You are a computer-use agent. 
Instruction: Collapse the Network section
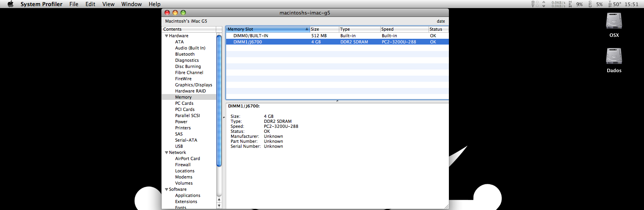166,152
